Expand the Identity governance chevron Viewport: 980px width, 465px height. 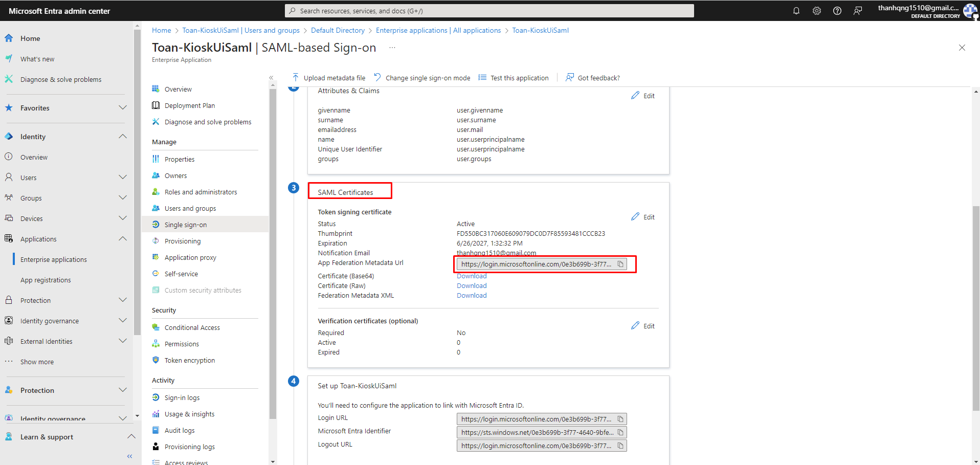click(x=123, y=321)
